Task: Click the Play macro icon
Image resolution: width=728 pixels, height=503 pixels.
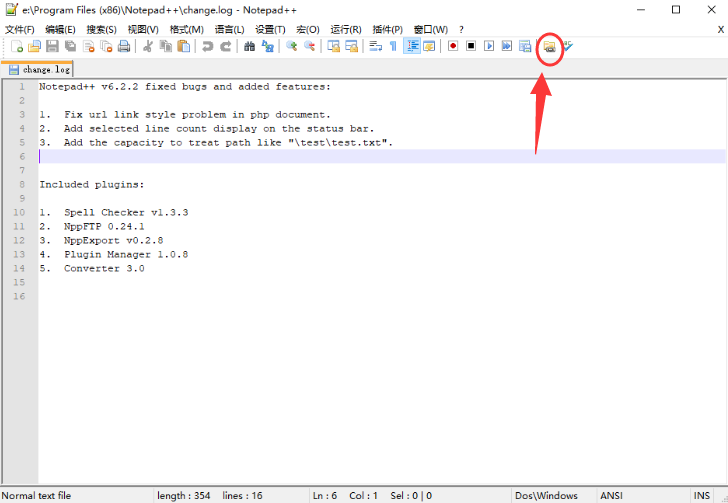Action: pos(489,46)
